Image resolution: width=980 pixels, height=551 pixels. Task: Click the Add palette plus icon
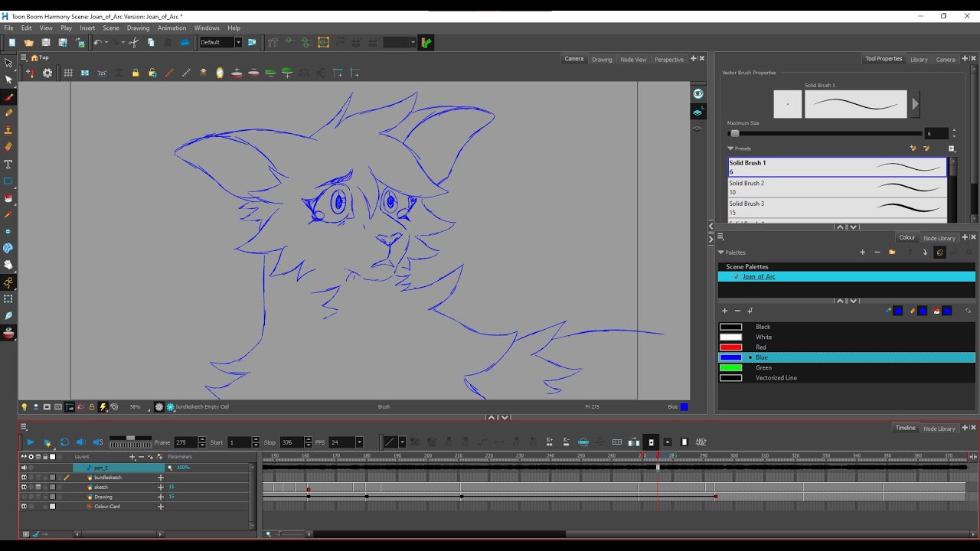tap(862, 253)
